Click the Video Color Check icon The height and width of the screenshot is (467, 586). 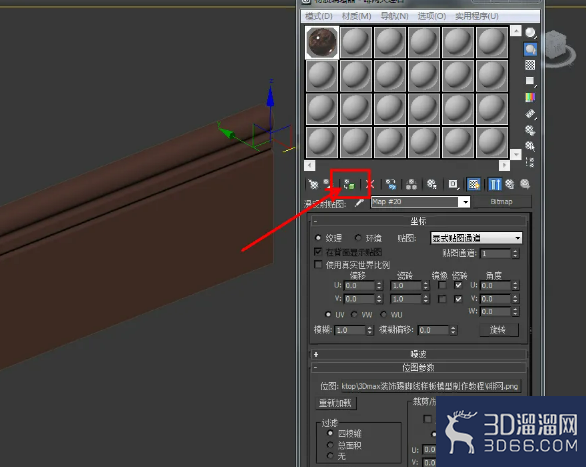tap(530, 98)
